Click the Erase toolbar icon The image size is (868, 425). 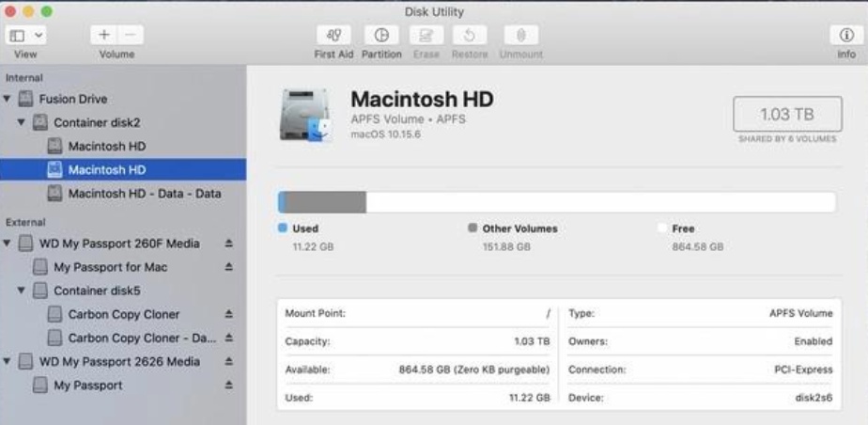click(426, 36)
